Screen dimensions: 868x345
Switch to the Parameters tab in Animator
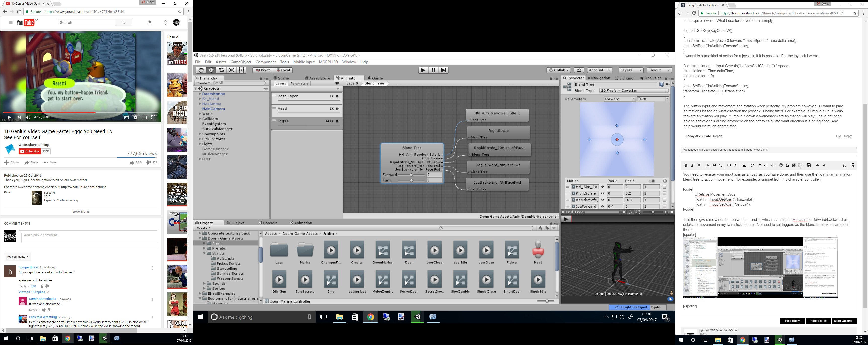coord(299,84)
